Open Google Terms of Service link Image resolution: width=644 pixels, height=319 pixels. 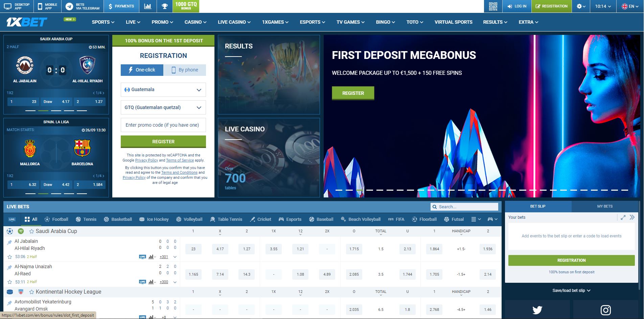click(180, 160)
